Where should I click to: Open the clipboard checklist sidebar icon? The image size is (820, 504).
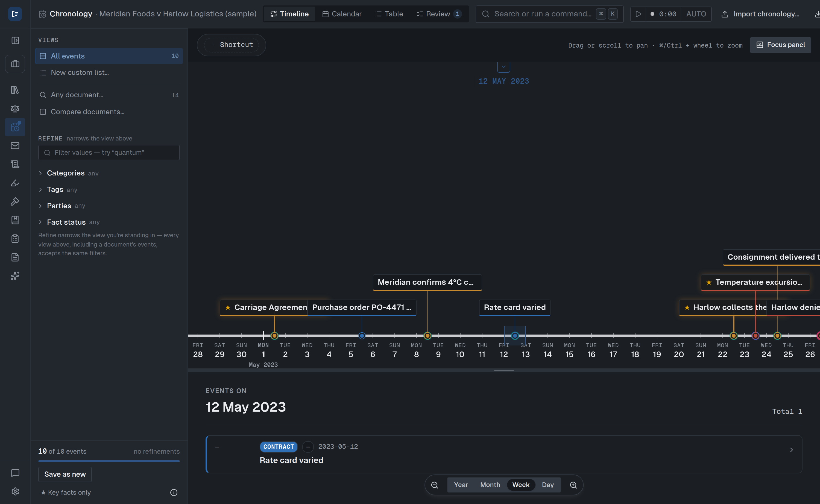click(x=15, y=239)
